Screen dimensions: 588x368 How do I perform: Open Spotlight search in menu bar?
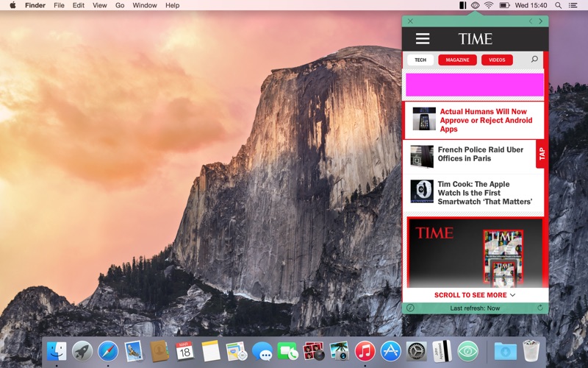[559, 5]
